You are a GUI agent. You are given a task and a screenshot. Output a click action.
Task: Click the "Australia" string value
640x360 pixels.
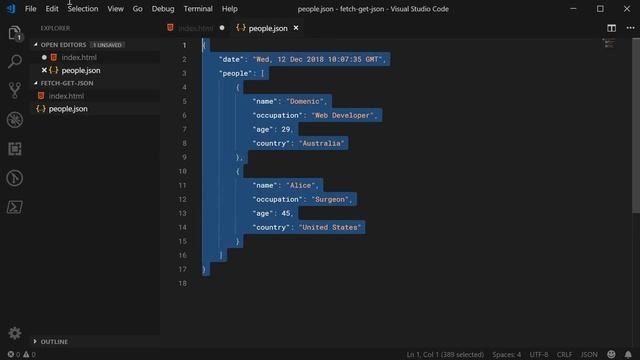pyautogui.click(x=322, y=143)
